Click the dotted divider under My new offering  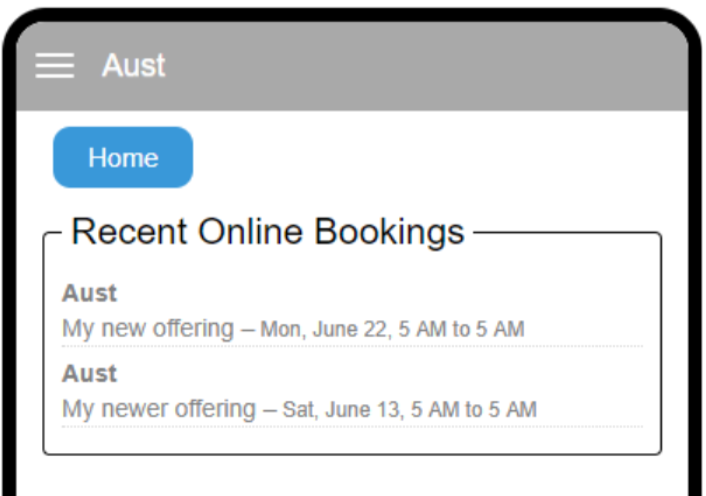click(x=350, y=346)
